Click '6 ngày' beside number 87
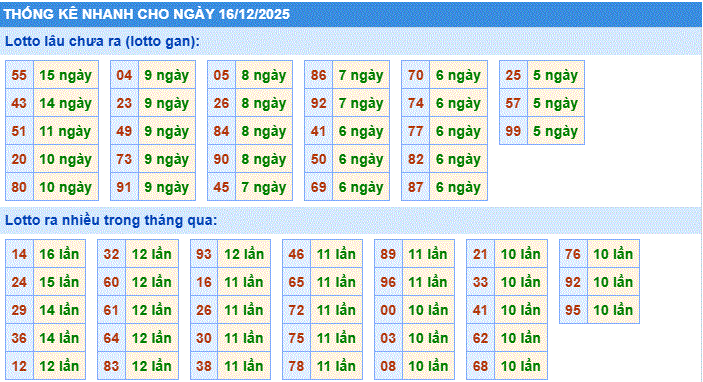Viewport: 703px width, 382px height. coord(458,187)
